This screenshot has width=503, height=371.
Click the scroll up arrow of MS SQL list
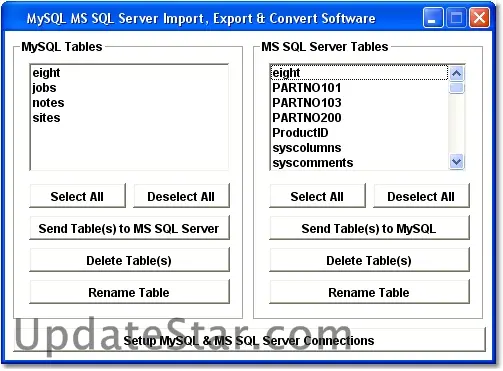coord(456,73)
